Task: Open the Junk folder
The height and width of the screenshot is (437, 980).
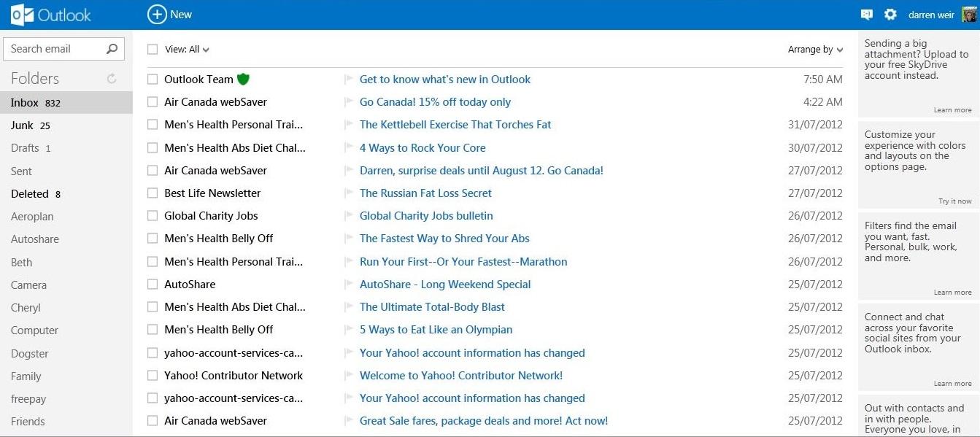Action: [x=22, y=125]
